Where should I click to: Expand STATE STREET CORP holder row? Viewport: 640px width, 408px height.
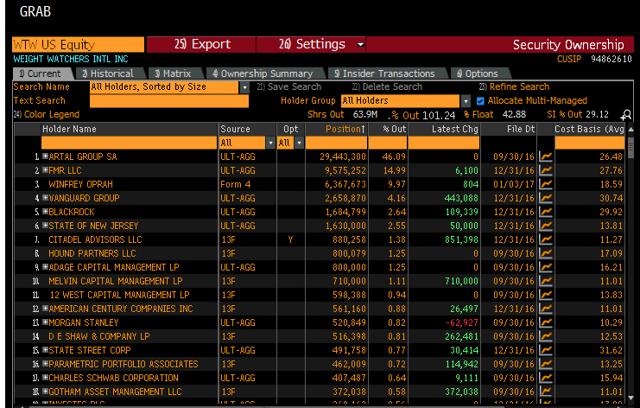coord(45,350)
